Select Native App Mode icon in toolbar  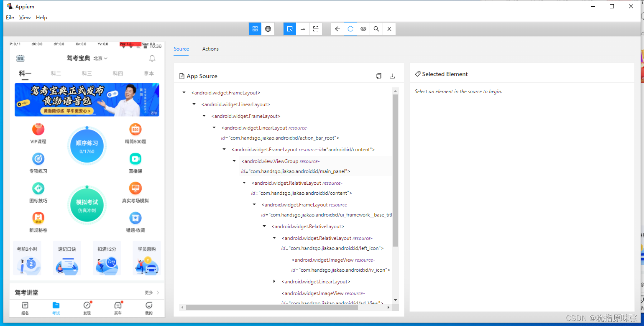point(255,29)
